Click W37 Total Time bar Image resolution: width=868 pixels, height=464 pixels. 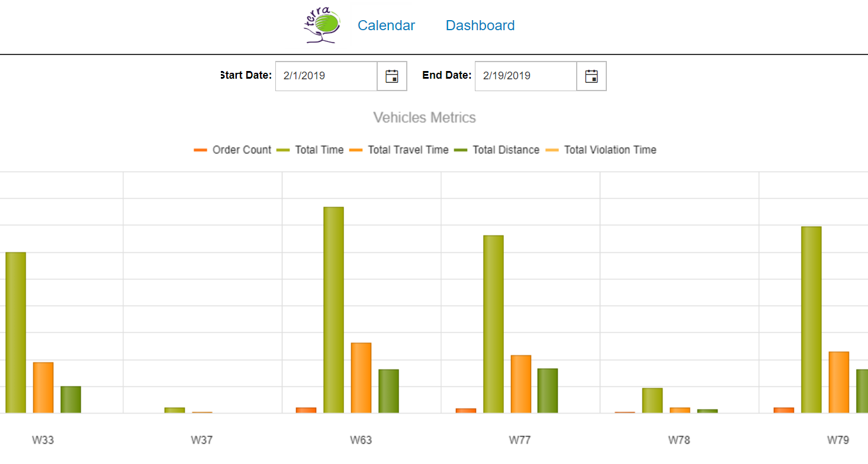[x=175, y=410]
